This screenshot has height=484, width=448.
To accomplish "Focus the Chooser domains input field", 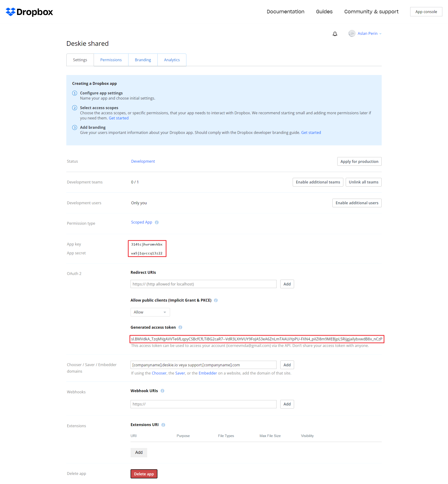I will 203,365.
